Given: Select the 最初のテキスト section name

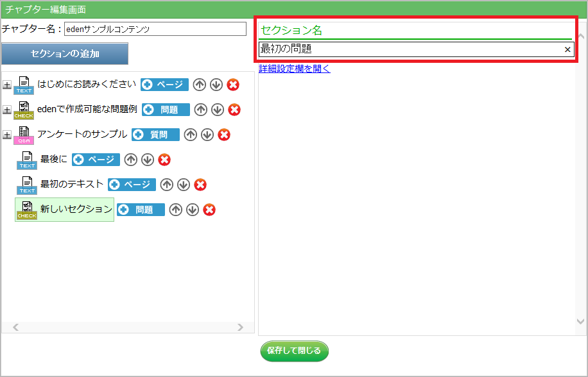Looking at the screenshot, I should [x=72, y=184].
